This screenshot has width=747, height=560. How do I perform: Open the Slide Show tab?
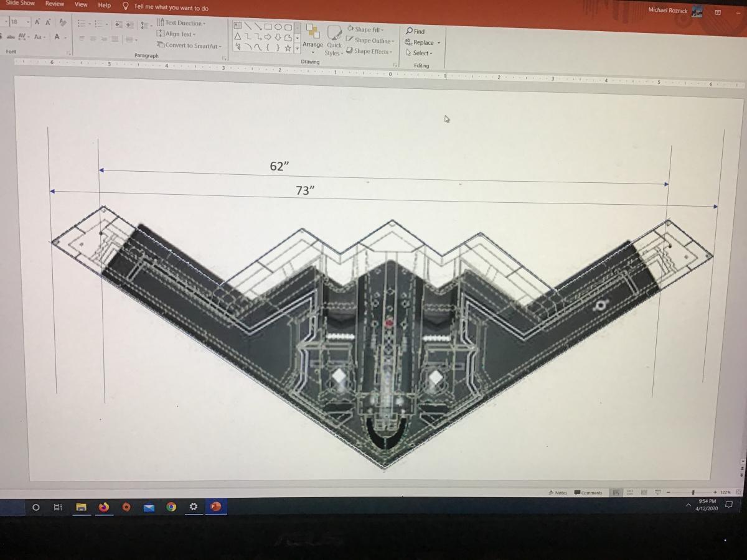pos(20,3)
